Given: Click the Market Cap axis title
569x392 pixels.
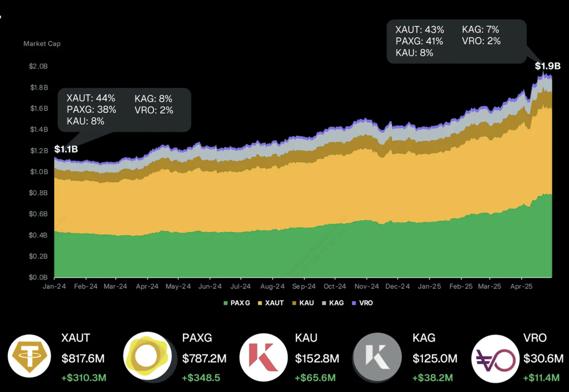Looking at the screenshot, I should click(x=42, y=44).
